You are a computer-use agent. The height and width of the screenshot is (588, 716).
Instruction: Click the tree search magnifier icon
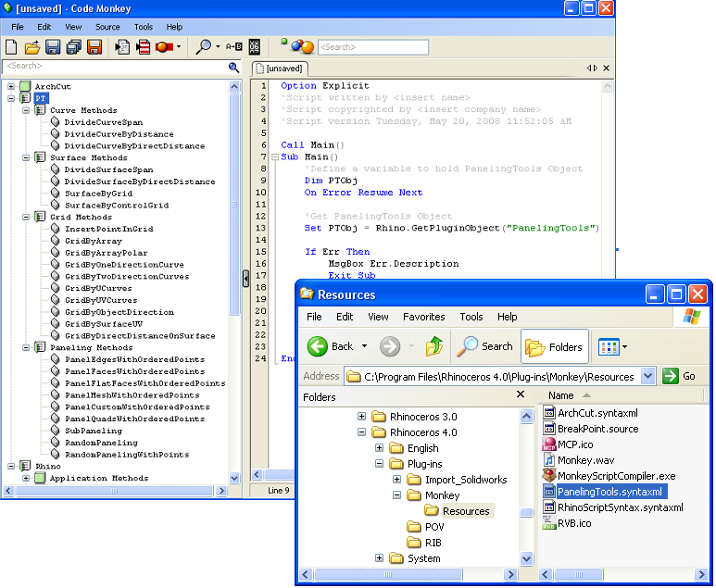233,68
